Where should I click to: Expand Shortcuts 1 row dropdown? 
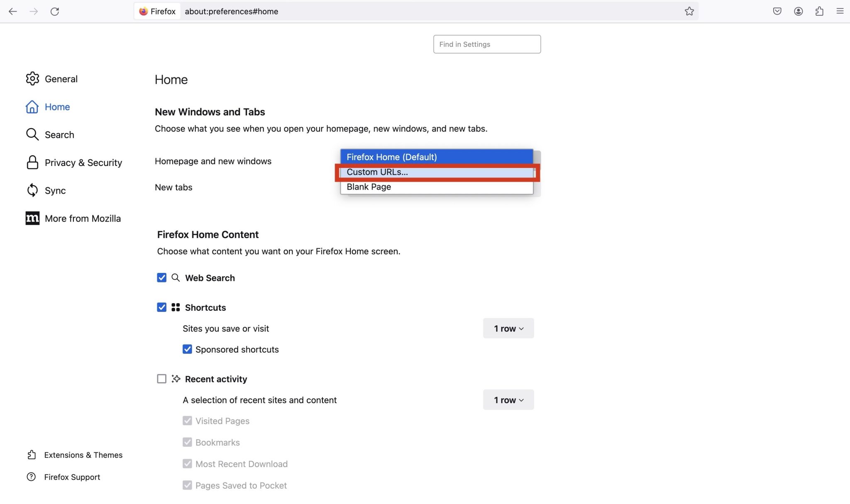pyautogui.click(x=508, y=329)
